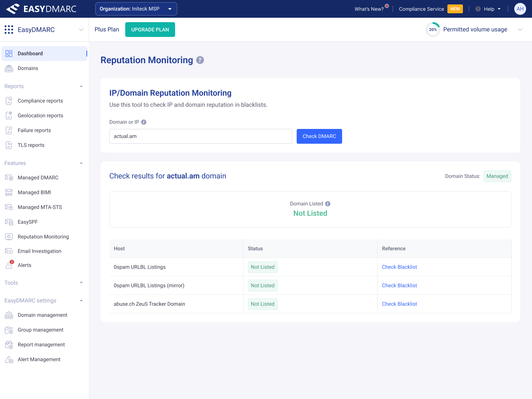Collapse the EasyDMARC settings section
The image size is (532, 399).
(81, 301)
